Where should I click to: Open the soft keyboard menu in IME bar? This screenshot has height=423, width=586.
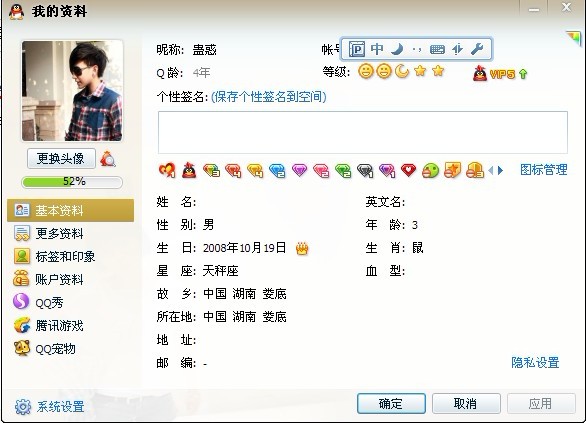[437, 49]
